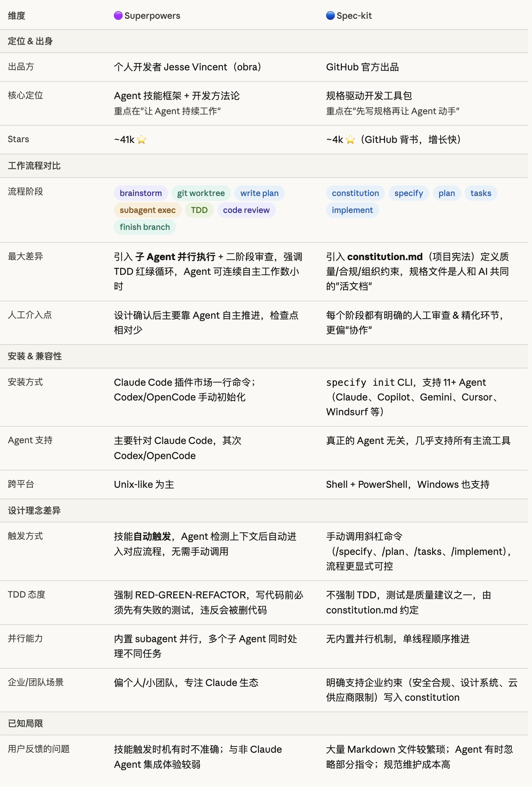Click the Jesse Vincent (obra) cell
The height and width of the screenshot is (787, 532).
tap(188, 67)
